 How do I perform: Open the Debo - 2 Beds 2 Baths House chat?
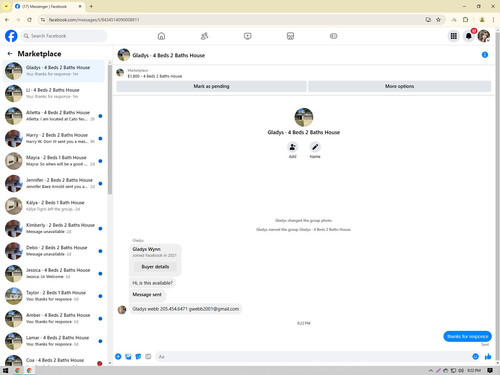click(x=54, y=251)
